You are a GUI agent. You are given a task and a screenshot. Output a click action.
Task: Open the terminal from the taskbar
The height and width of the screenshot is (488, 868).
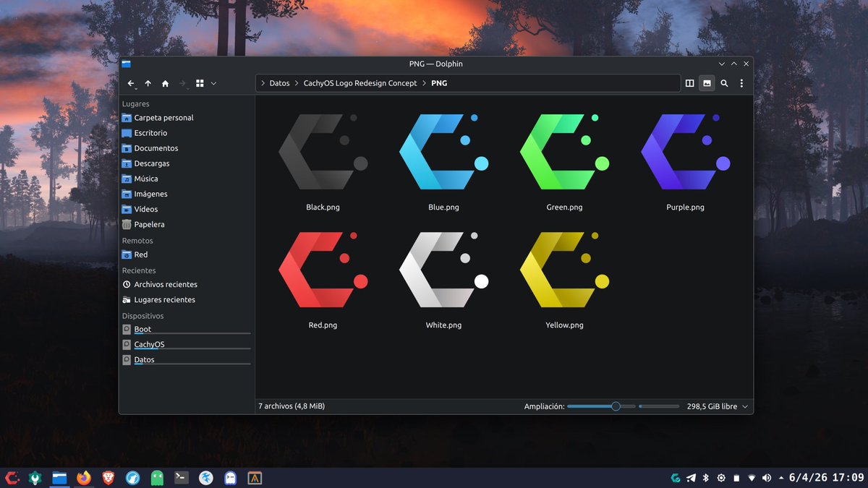pyautogui.click(x=182, y=478)
